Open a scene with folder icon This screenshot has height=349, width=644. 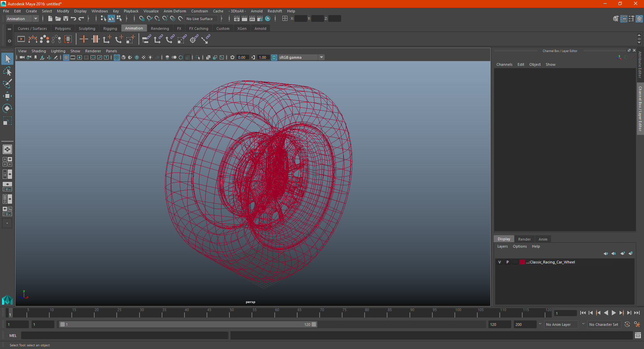(x=58, y=19)
